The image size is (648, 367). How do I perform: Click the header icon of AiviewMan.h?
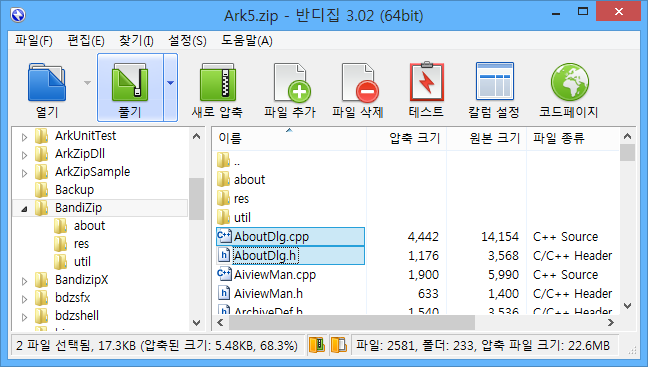pos(224,293)
